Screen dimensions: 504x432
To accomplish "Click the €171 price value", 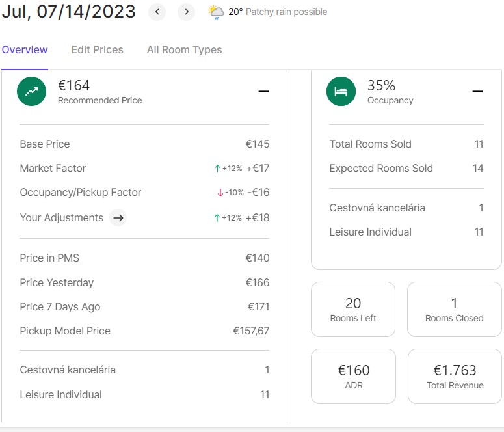I will pyautogui.click(x=258, y=307).
